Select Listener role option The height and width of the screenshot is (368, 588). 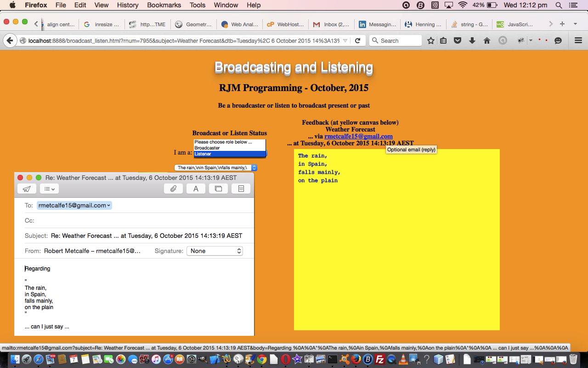pyautogui.click(x=230, y=154)
